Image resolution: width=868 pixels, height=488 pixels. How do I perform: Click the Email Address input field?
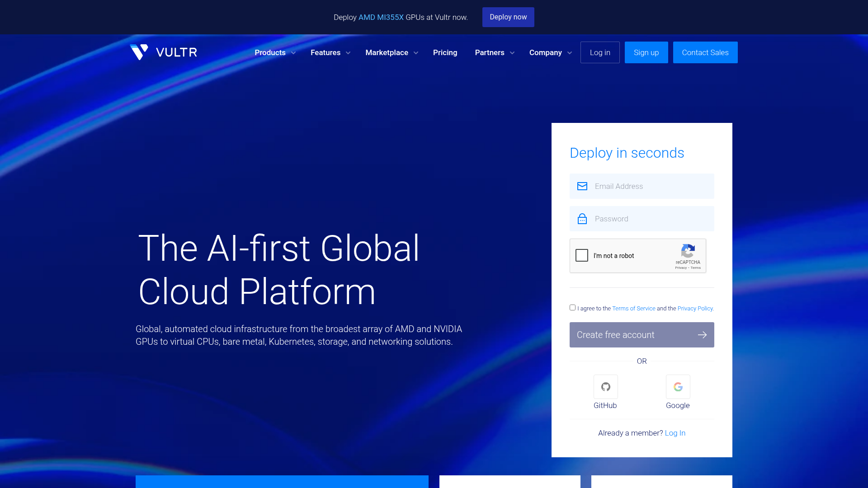[642, 186]
